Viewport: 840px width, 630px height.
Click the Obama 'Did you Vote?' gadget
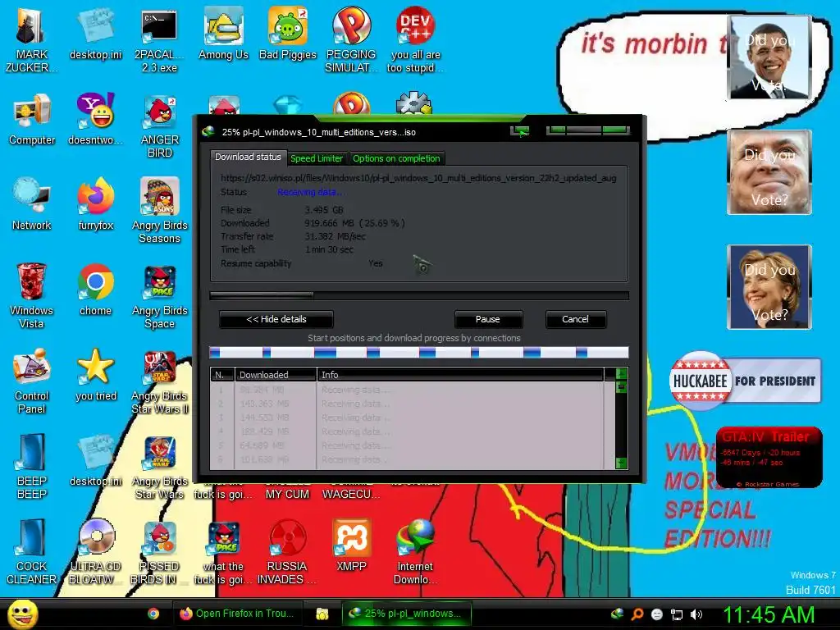coord(769,57)
